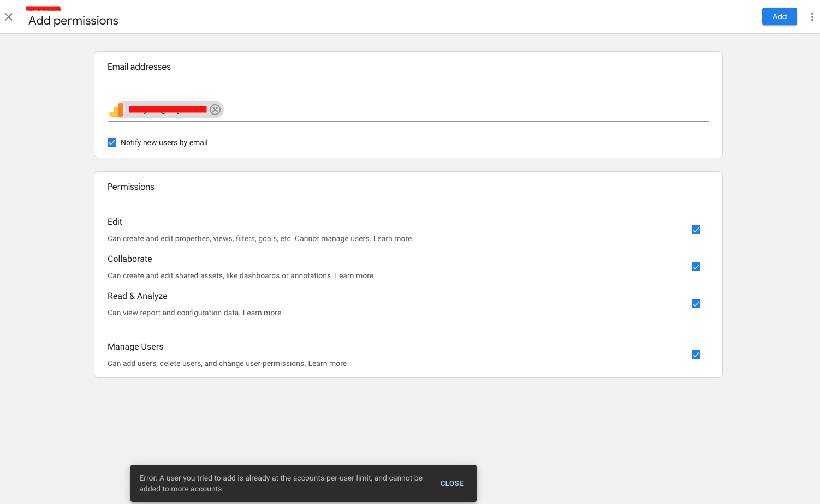Viewport: 820px width, 504px height.
Task: Click the Add permissions page title
Action: pyautogui.click(x=73, y=21)
